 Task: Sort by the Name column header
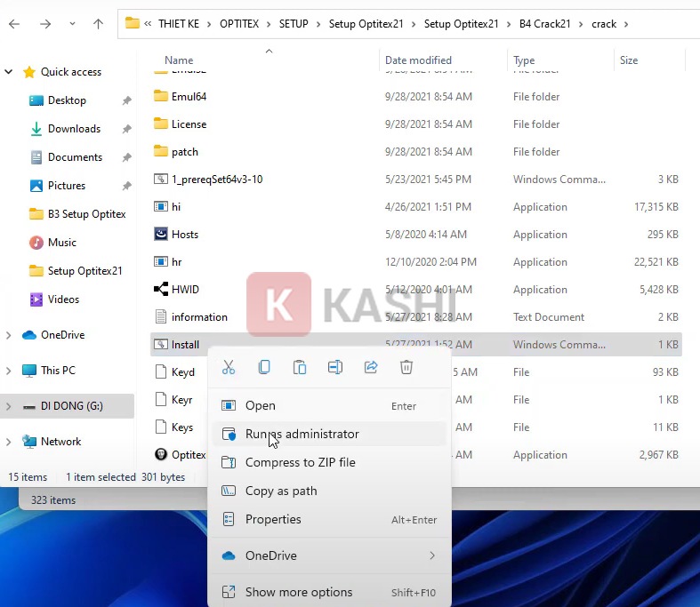179,60
